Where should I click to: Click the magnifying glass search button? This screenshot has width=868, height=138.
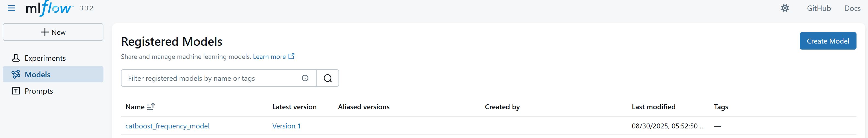point(328,78)
